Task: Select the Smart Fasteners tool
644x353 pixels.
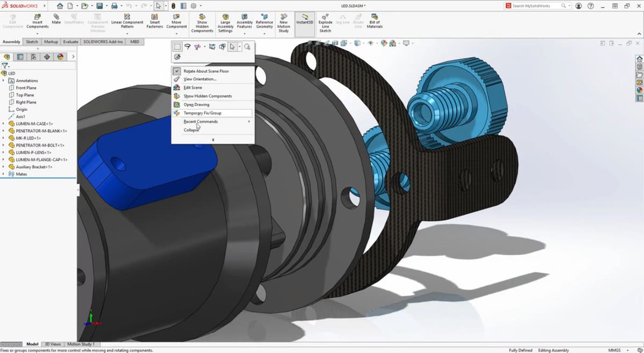Action: [155, 21]
